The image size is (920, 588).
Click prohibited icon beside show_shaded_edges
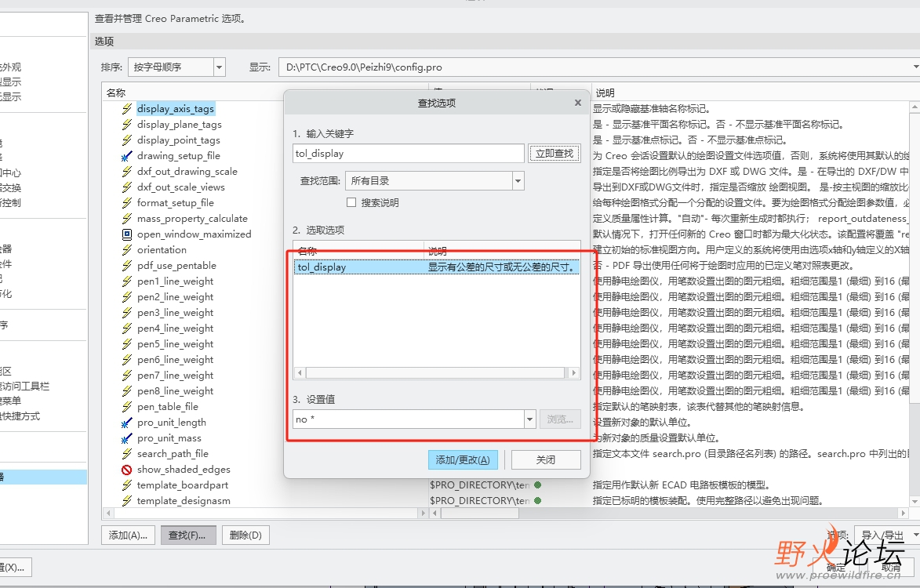127,470
